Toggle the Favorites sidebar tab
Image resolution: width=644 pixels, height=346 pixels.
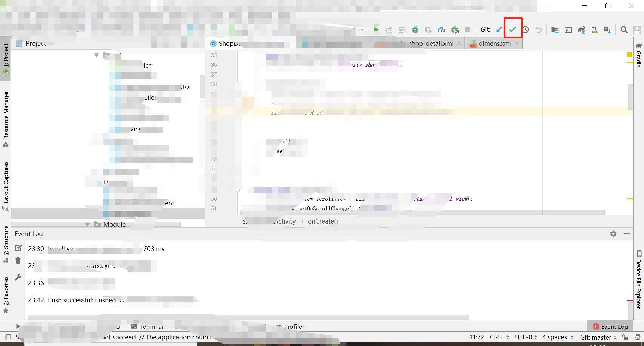click(6, 295)
